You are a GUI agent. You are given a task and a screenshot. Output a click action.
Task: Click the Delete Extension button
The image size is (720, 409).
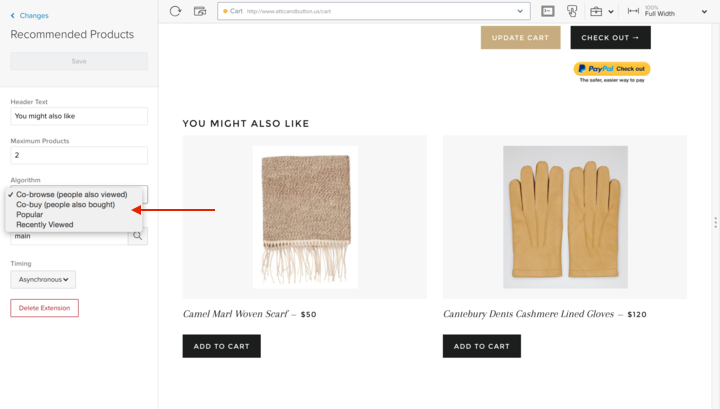(44, 308)
